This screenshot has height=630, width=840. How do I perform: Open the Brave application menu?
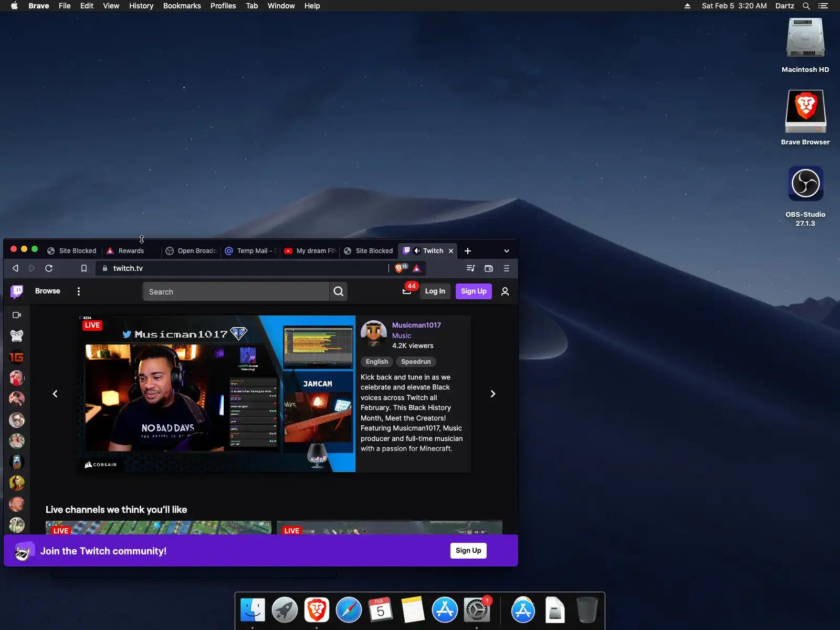tap(39, 6)
